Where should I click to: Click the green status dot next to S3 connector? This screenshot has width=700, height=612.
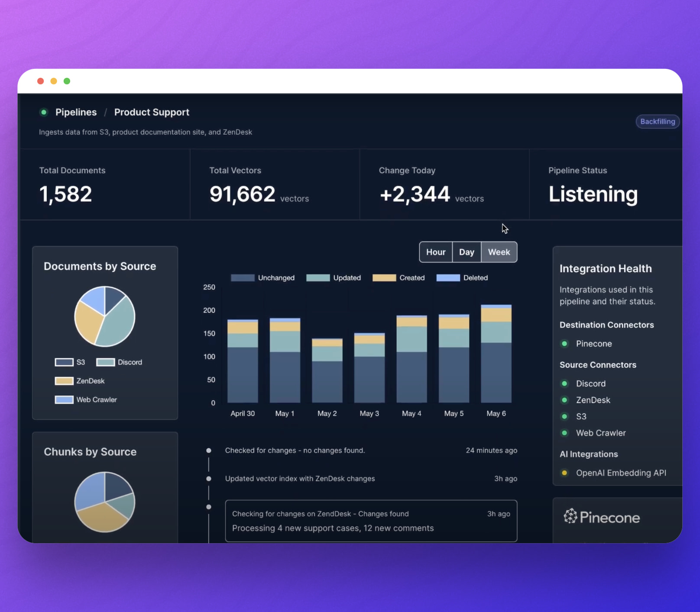click(x=564, y=416)
